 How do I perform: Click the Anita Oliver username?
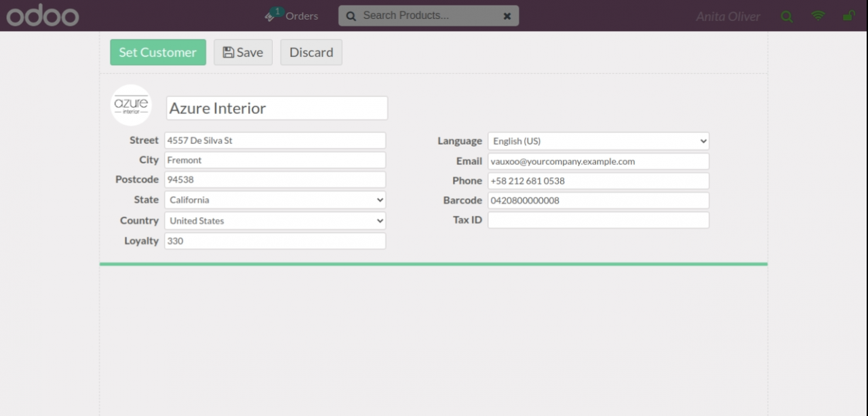(728, 16)
